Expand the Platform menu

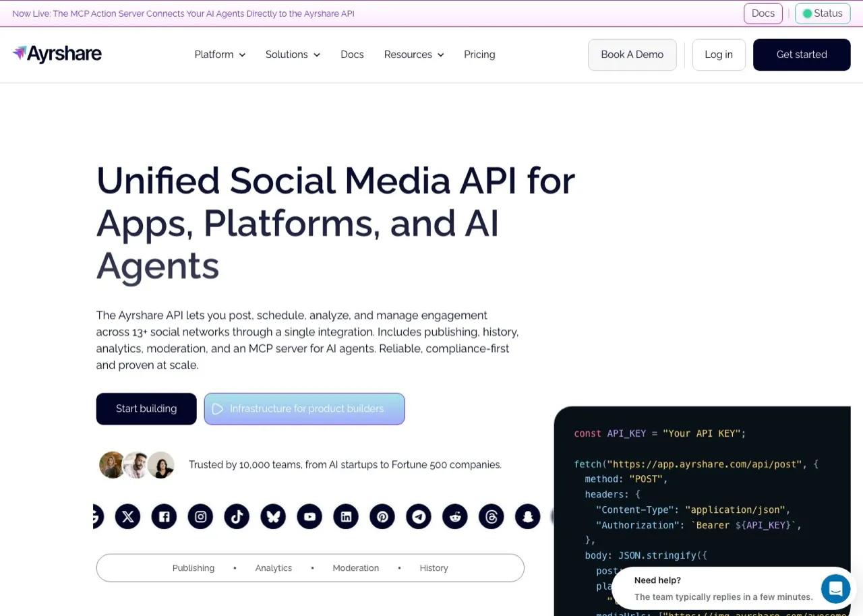click(x=220, y=55)
